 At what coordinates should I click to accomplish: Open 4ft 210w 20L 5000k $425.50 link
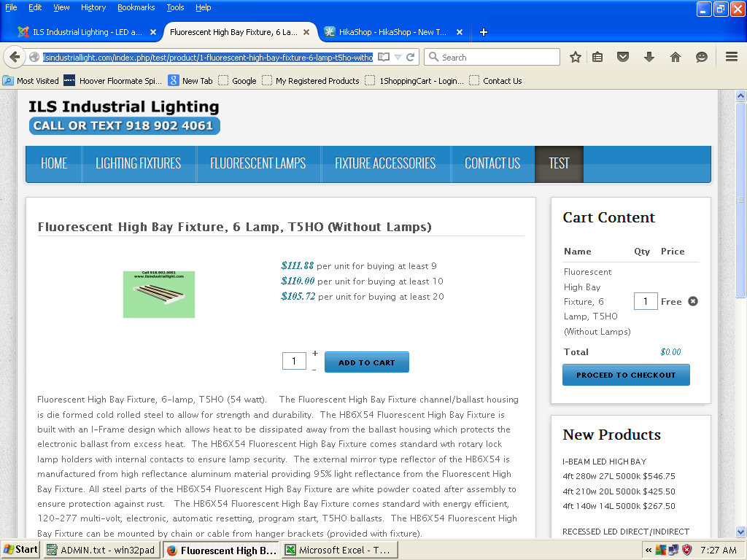tap(619, 491)
